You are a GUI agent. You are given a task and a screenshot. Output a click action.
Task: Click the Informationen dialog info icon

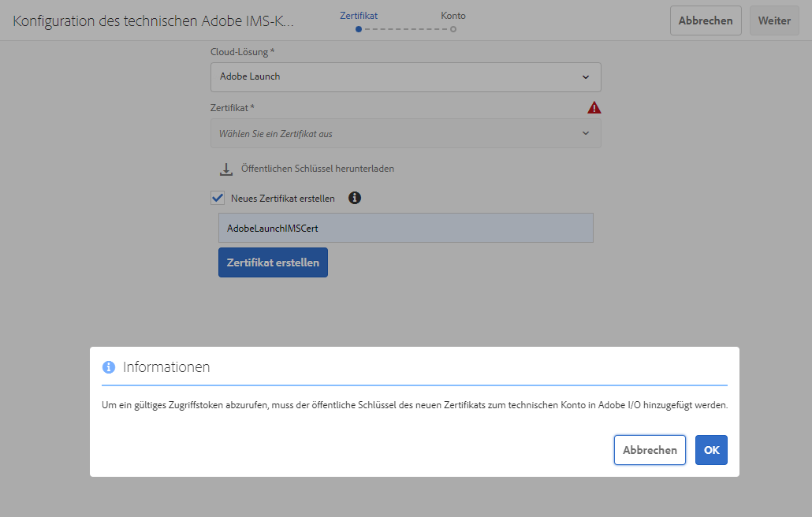(x=109, y=367)
